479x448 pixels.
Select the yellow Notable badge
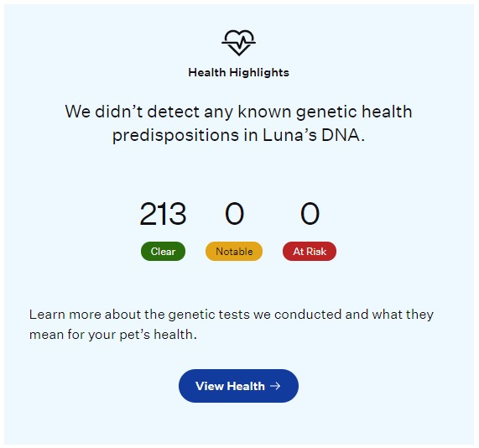pyautogui.click(x=234, y=251)
